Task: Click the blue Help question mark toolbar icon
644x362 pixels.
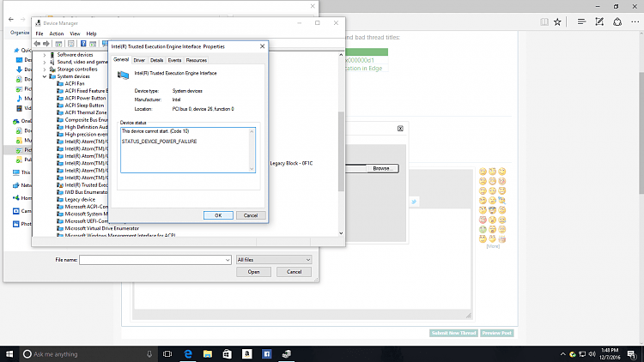Action: tap(83, 44)
